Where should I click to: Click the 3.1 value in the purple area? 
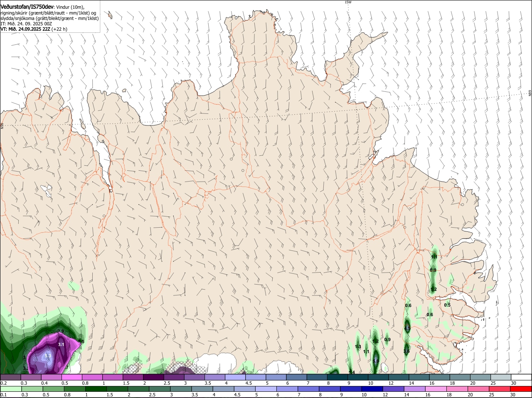(61, 344)
